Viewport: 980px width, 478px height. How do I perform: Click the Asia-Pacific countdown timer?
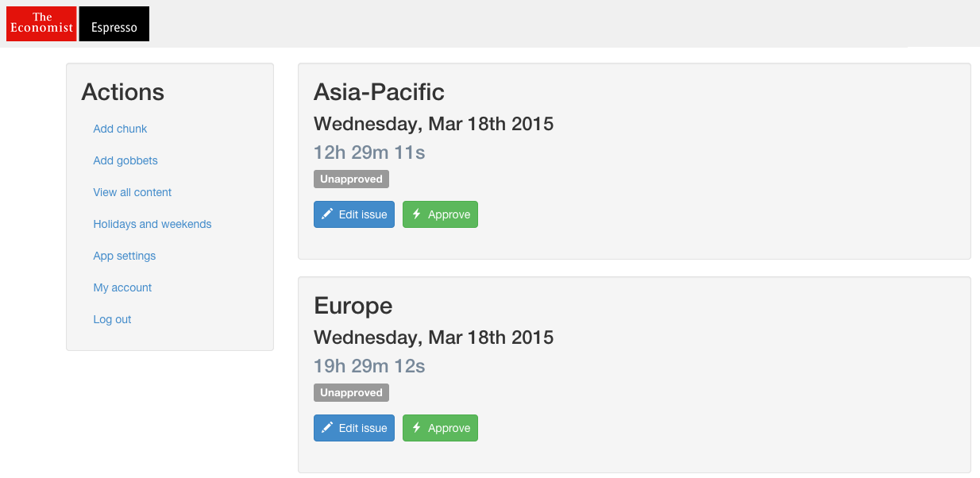click(x=369, y=152)
